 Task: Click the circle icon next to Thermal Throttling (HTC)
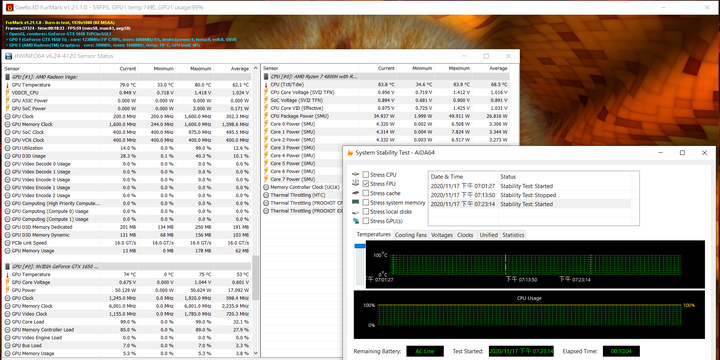pyautogui.click(x=266, y=195)
